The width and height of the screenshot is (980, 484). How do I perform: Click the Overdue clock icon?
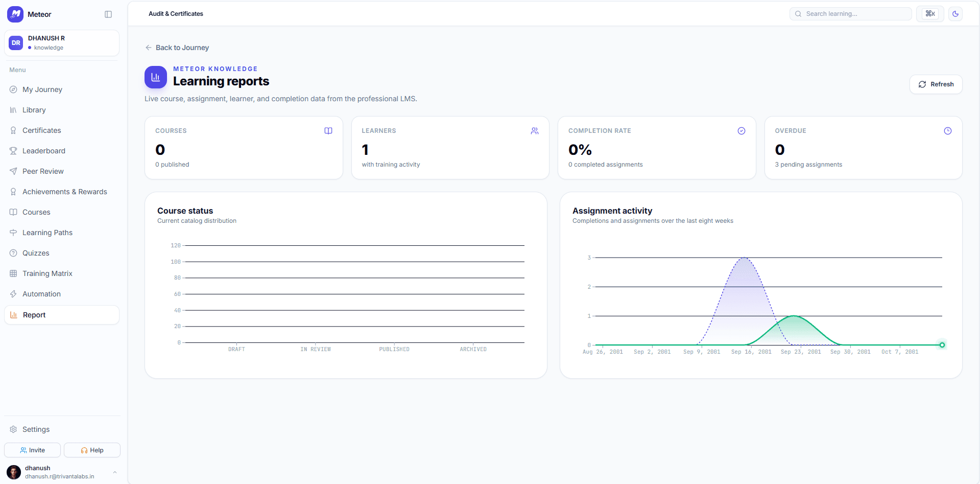(x=948, y=131)
